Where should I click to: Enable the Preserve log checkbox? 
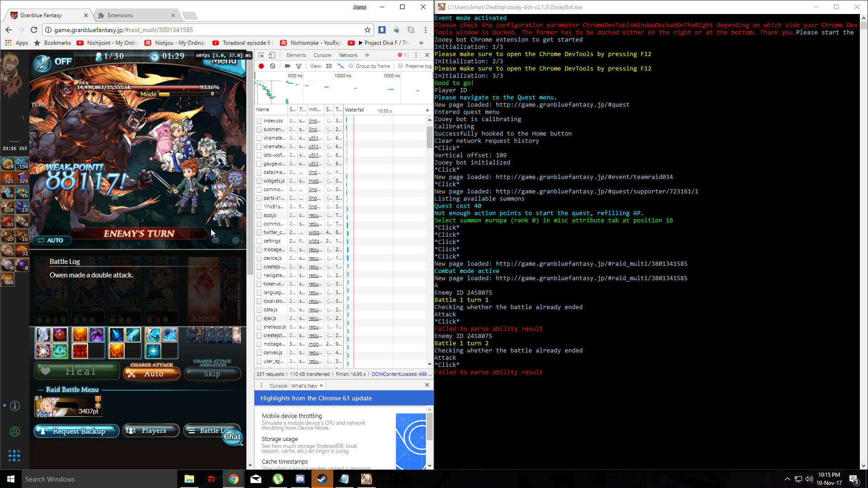[x=400, y=66]
